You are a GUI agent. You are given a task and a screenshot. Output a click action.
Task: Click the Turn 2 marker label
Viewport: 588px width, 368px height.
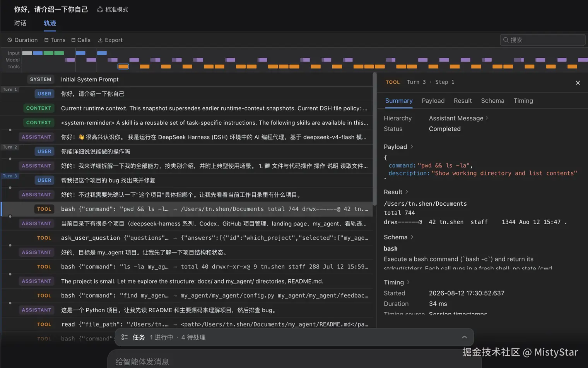click(x=10, y=147)
